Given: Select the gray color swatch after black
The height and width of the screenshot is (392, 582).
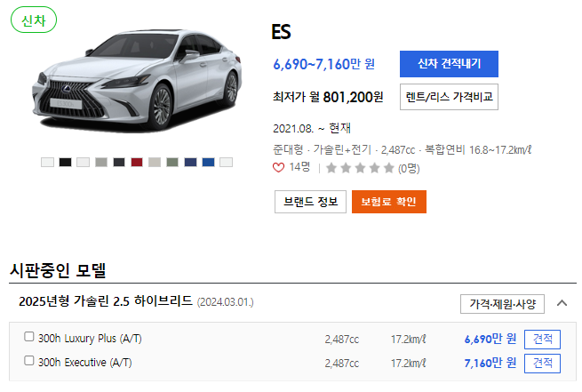Looking at the screenshot, I should click(101, 162).
